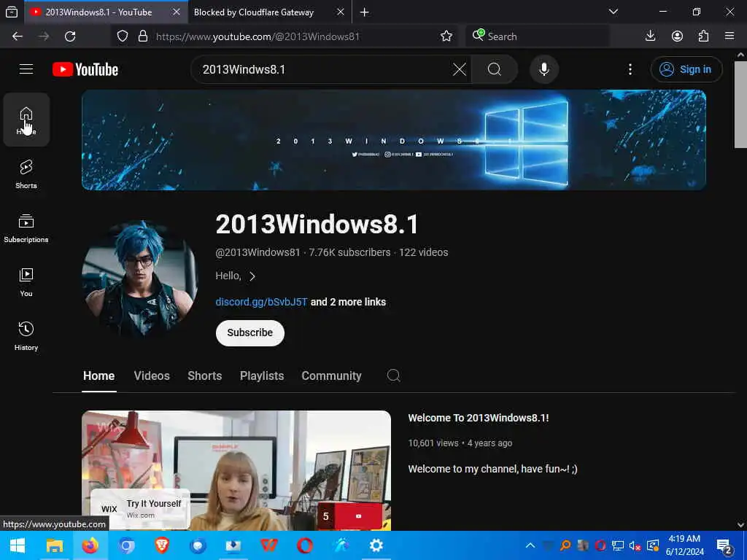Launch Opera from the taskbar
Screen dimensions: 747x560
coord(305,545)
